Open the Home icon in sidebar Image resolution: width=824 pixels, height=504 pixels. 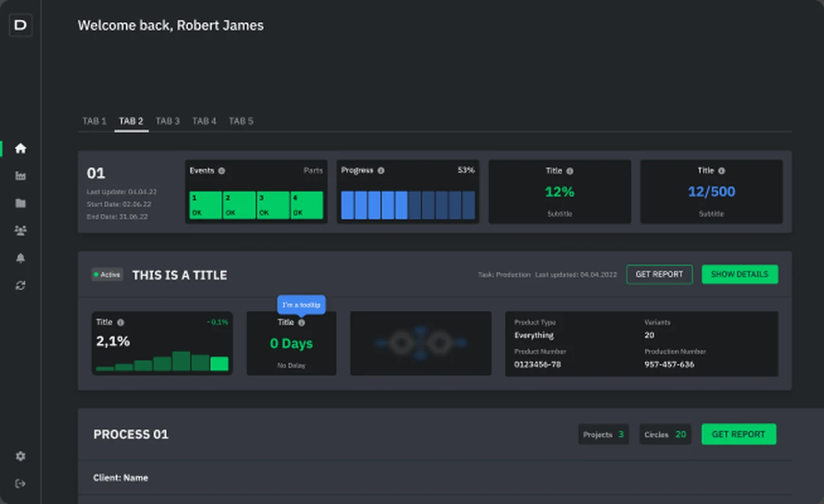click(x=21, y=149)
